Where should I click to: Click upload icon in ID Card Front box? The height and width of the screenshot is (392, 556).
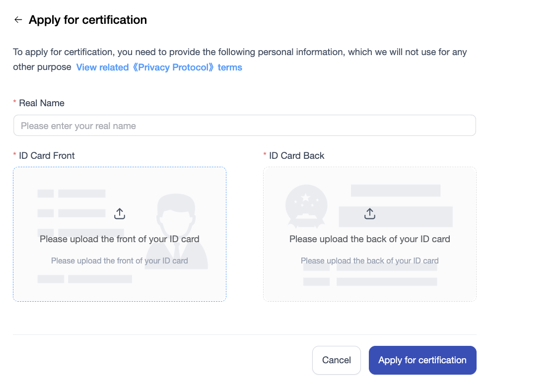click(x=120, y=213)
